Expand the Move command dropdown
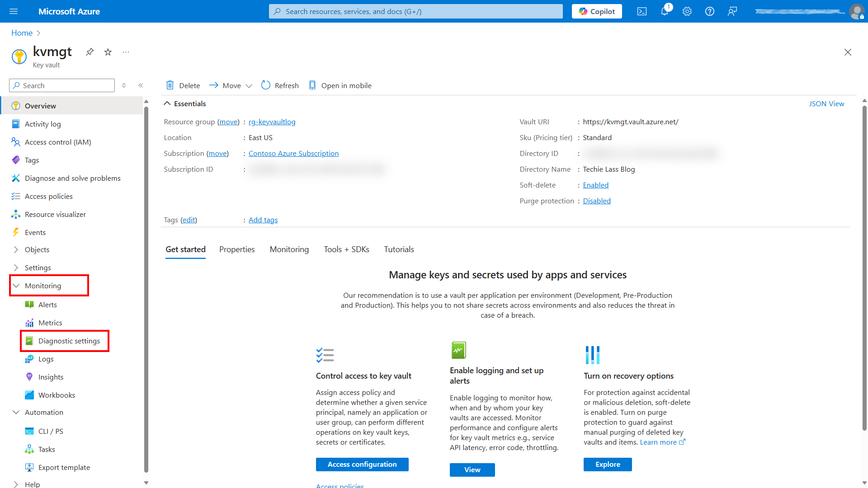 (250, 85)
